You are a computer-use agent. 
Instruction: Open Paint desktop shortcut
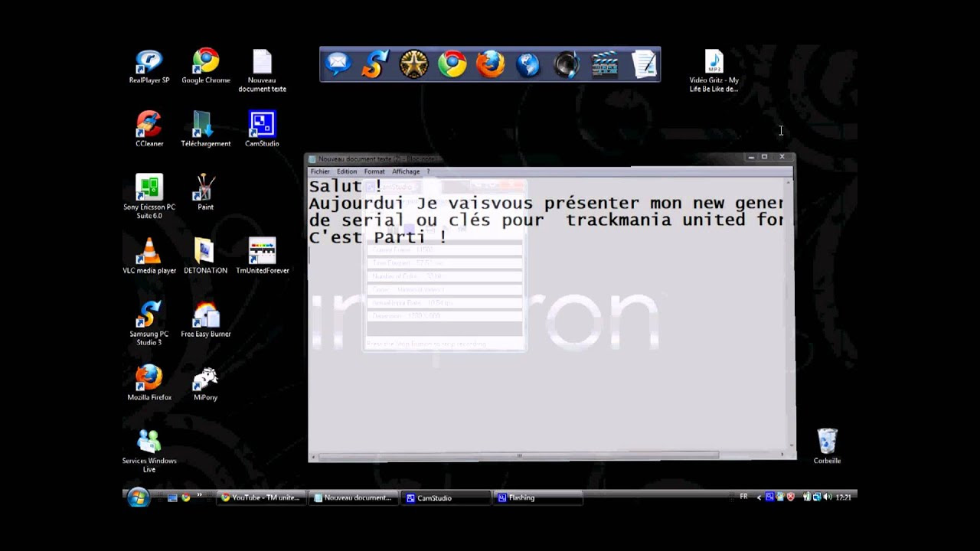tap(205, 192)
